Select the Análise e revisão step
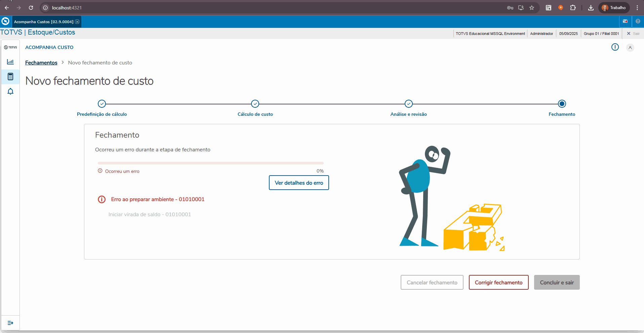This screenshot has height=333, width=644. click(x=409, y=104)
